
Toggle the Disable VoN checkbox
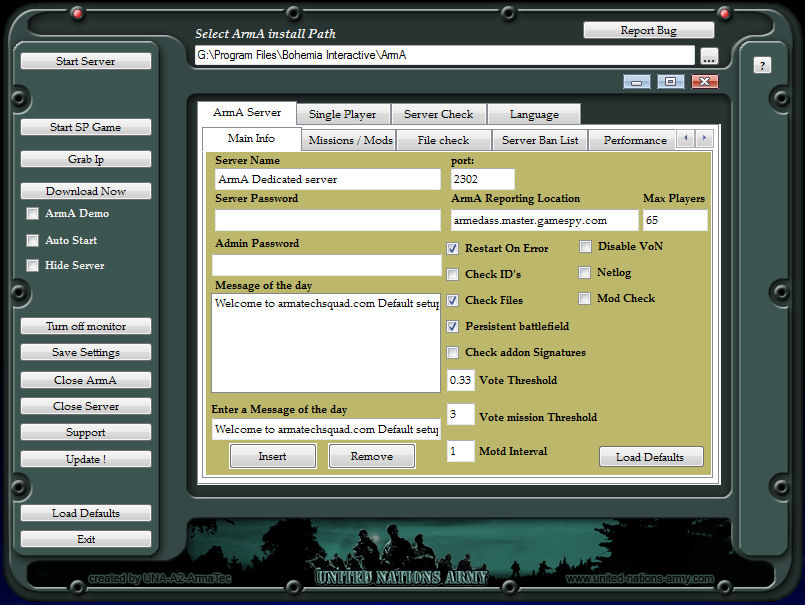tap(586, 246)
